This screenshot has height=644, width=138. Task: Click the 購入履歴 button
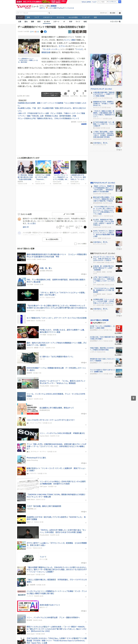112,13
